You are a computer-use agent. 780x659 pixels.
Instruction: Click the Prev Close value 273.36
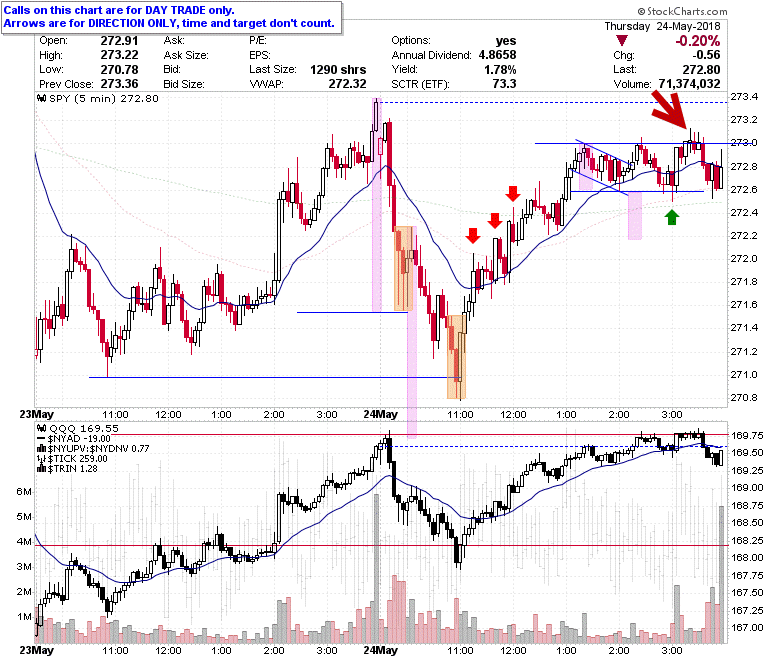pyautogui.click(x=119, y=84)
